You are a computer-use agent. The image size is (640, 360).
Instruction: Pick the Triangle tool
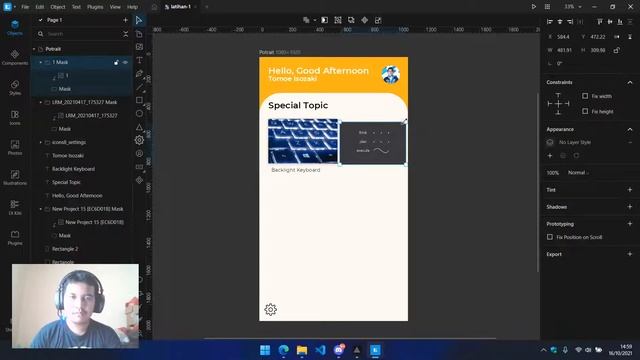coord(139,127)
